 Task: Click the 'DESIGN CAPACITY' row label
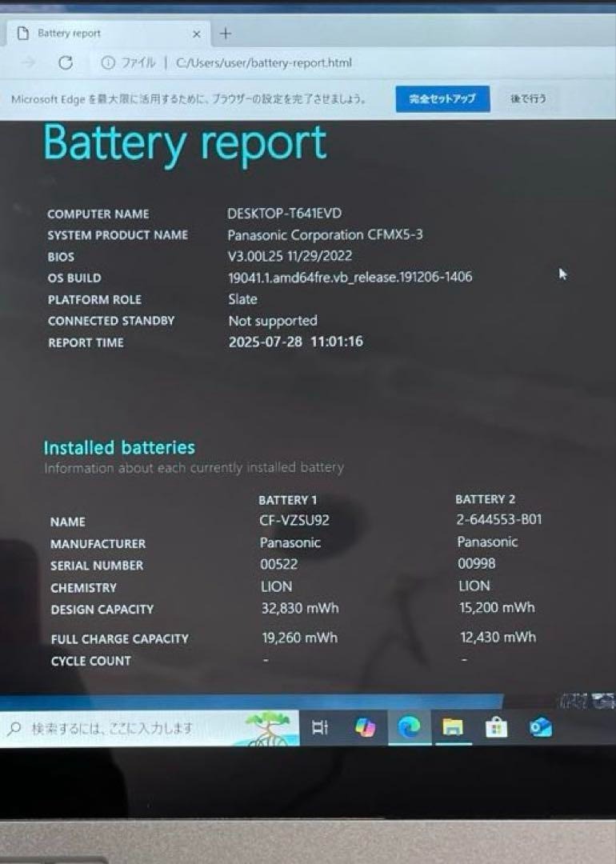(x=102, y=610)
